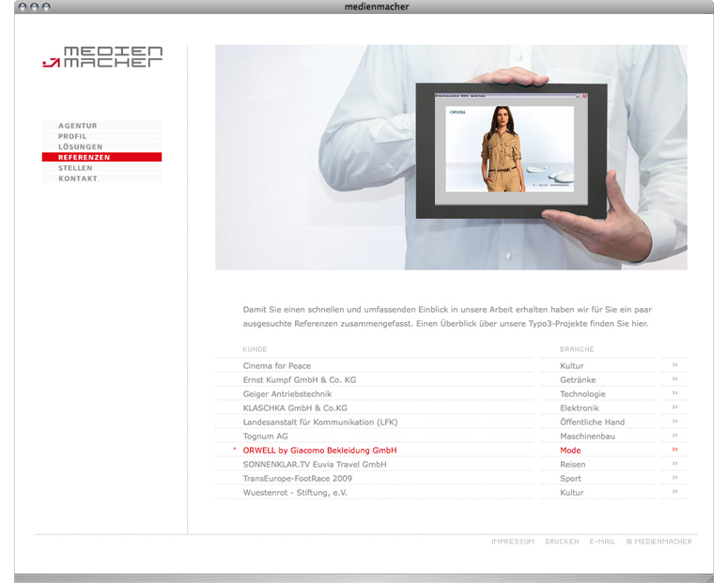Viewport: 728px width, 583px height.
Task: Click the ORWELL reference hero image
Action: pos(451,158)
